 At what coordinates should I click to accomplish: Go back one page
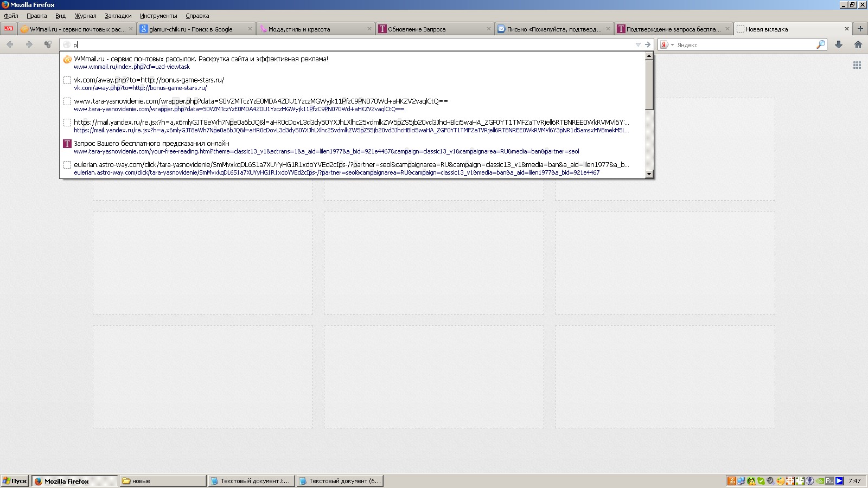[x=10, y=44]
